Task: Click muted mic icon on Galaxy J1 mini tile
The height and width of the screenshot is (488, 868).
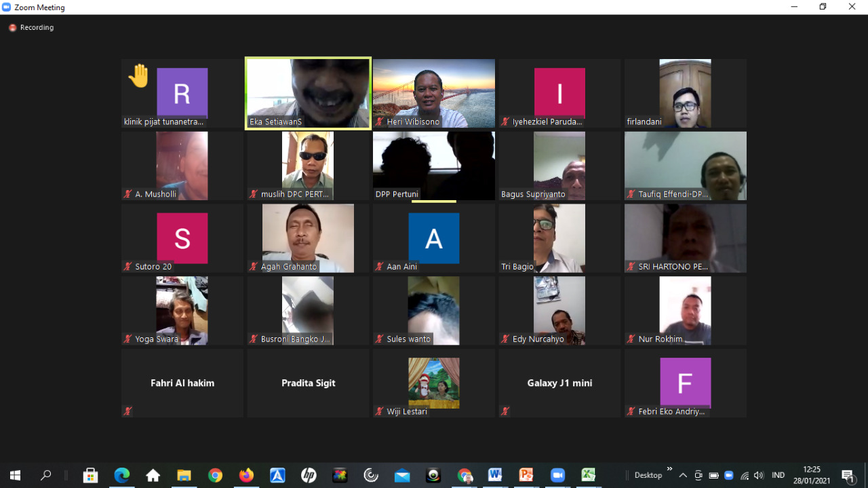Action: coord(505,411)
